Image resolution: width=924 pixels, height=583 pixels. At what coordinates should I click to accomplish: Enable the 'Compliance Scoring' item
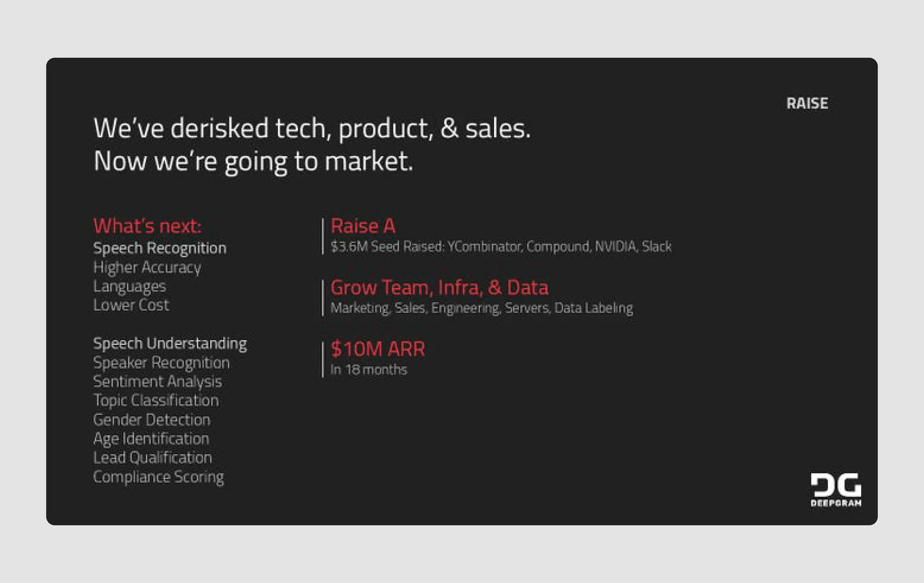pyautogui.click(x=158, y=477)
